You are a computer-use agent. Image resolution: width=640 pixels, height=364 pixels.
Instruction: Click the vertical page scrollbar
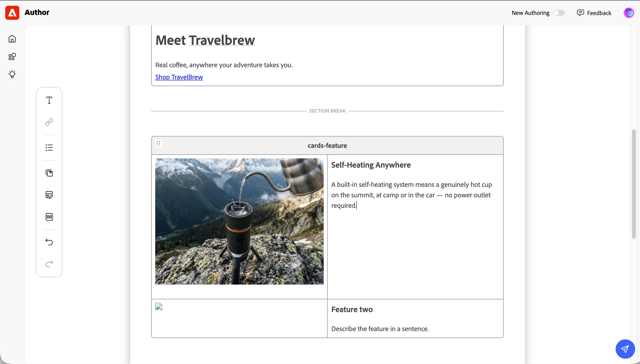coord(633,184)
